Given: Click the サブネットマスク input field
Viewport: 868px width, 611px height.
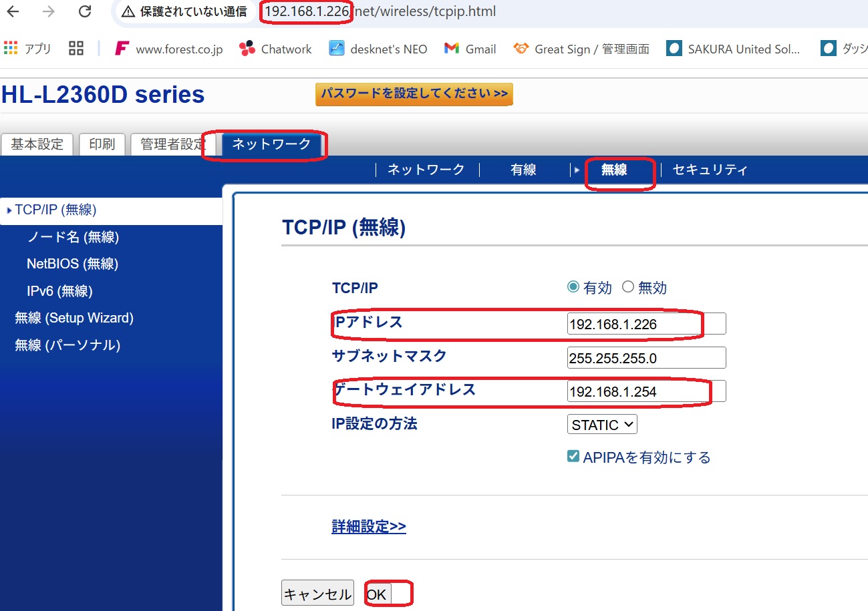Looking at the screenshot, I should pyautogui.click(x=645, y=358).
